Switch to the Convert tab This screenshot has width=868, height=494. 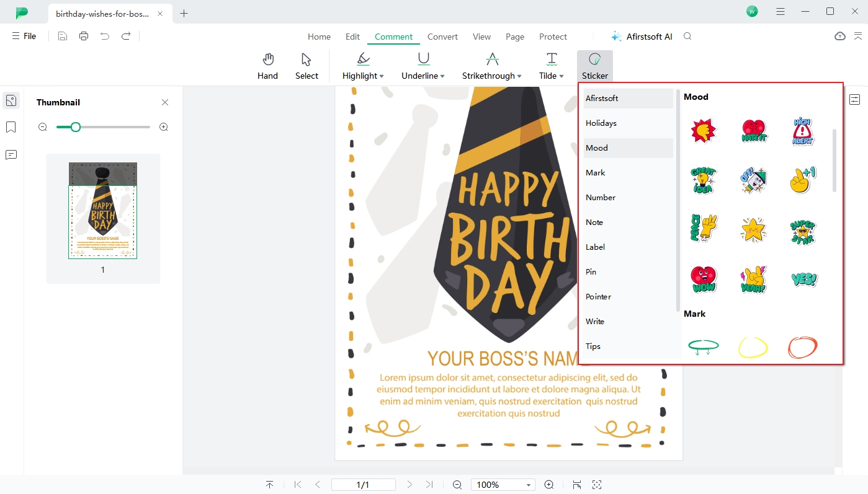coord(442,37)
